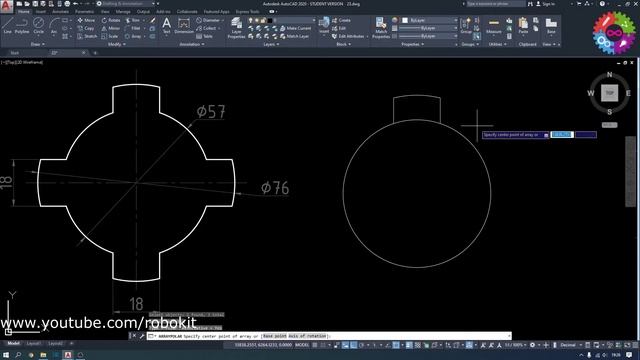The height and width of the screenshot is (360, 640).
Task: Expand the Annotation panel
Action: pos(192,44)
